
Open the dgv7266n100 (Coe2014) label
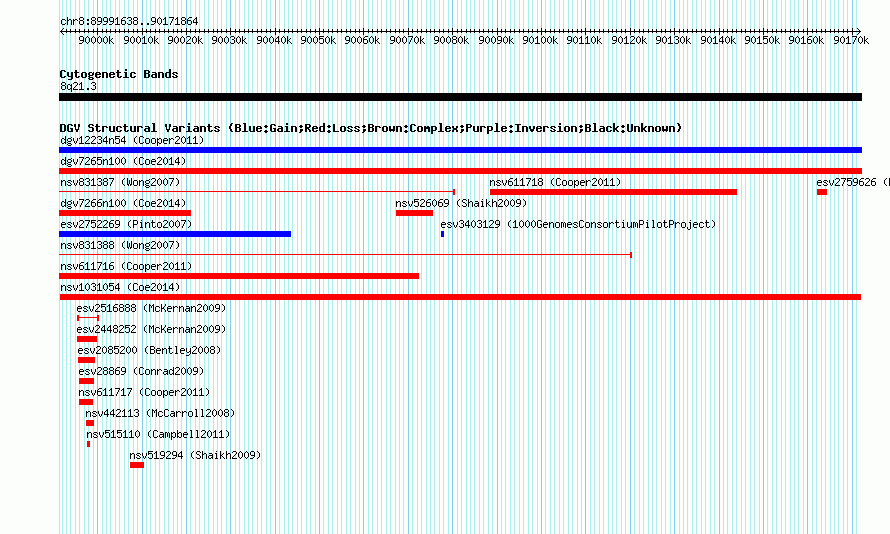pyautogui.click(x=123, y=203)
